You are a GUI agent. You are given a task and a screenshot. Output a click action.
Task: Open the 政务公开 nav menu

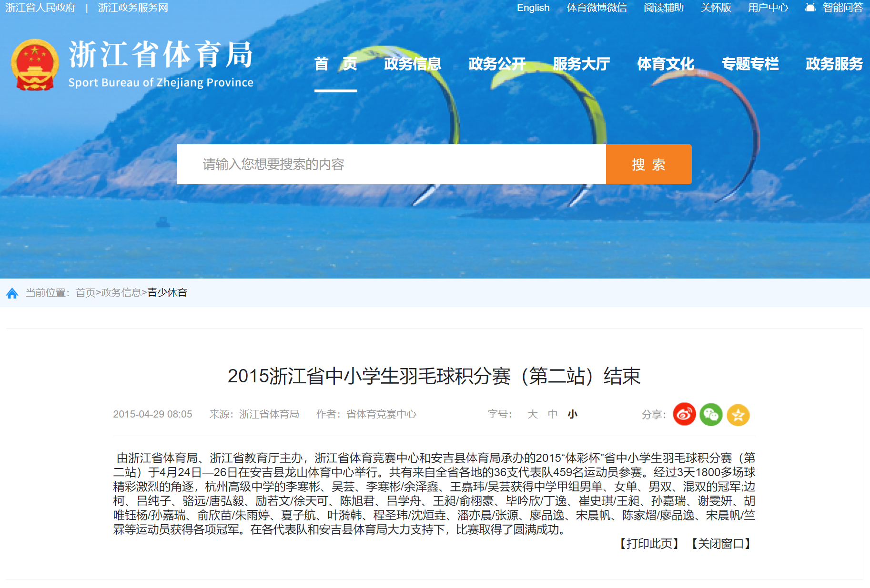pyautogui.click(x=496, y=64)
